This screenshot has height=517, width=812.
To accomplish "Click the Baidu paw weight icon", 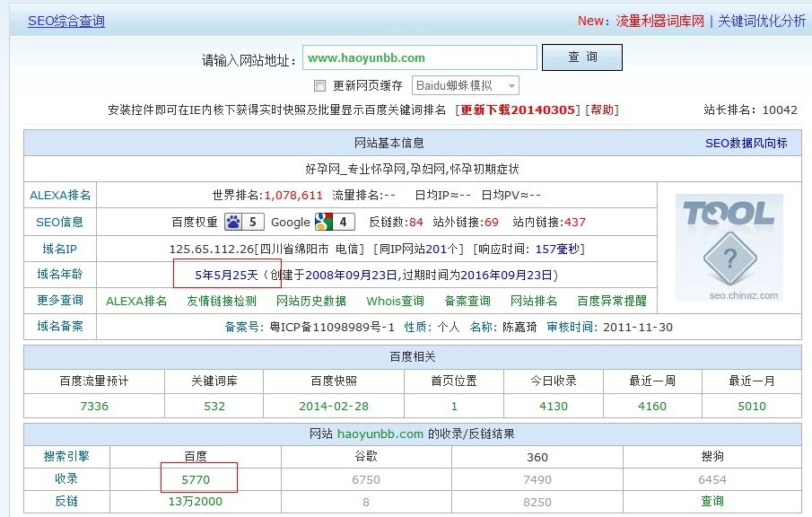I will coord(244,222).
